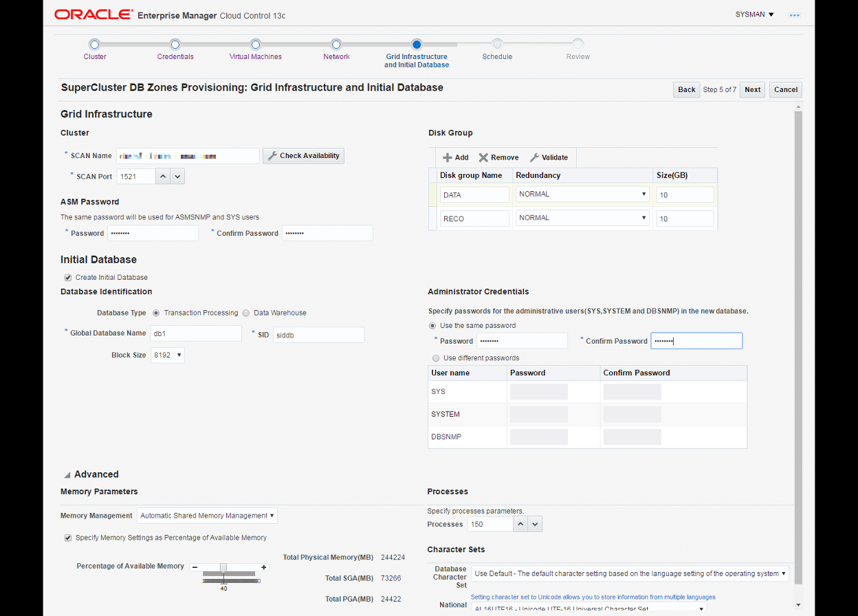Viewport: 858px width, 616px height.
Task: Click the Add plus icon in Disk Group
Action: pos(448,157)
